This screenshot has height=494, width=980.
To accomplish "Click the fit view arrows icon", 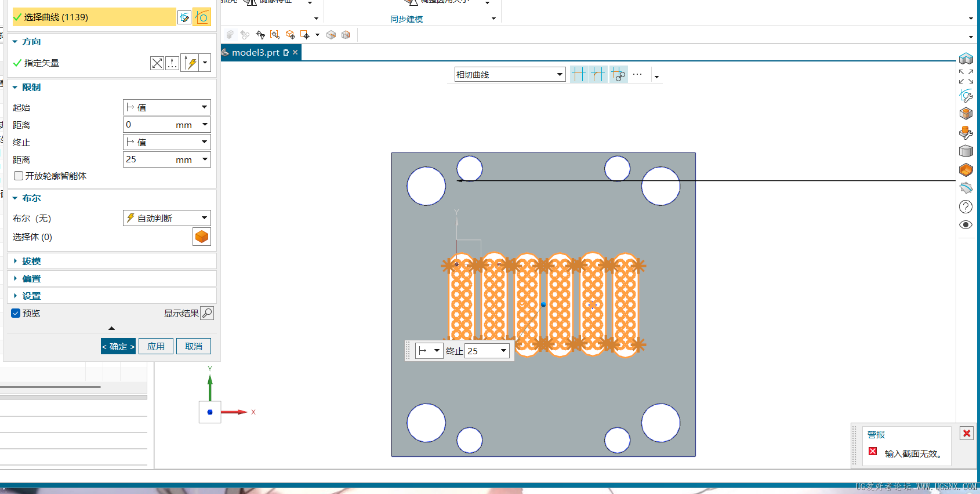I will (966, 77).
